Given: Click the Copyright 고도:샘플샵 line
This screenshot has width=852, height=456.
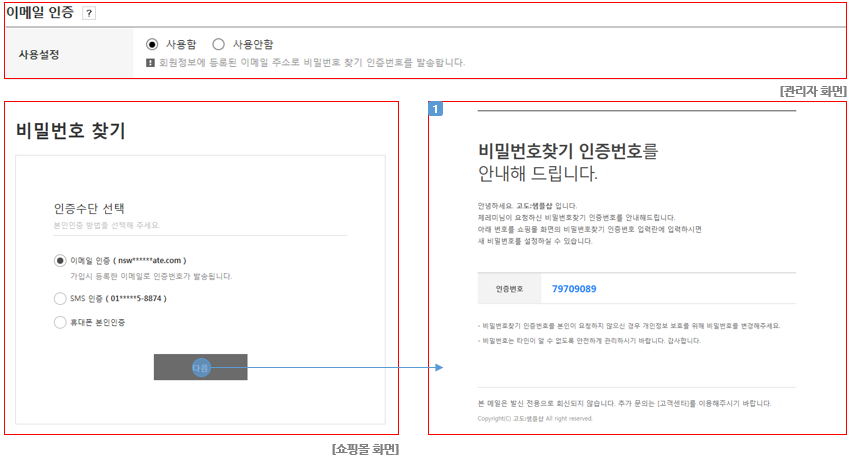Looking at the screenshot, I should coord(535,419).
